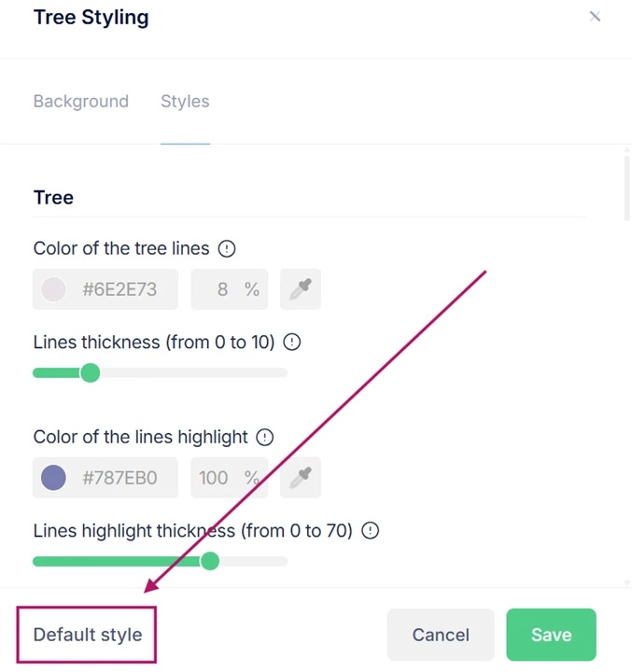Click info icon beside Color of the lines highlight
632x672 pixels.
coord(265,437)
